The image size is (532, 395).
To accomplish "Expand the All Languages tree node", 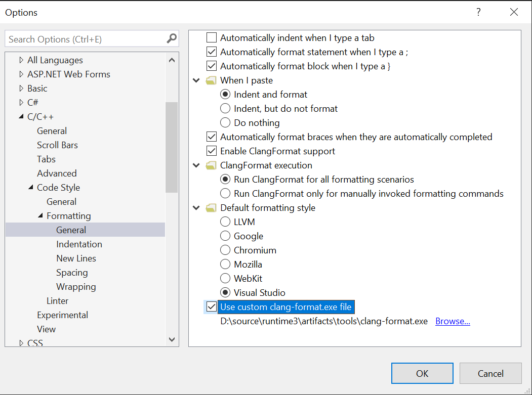I will (21, 60).
